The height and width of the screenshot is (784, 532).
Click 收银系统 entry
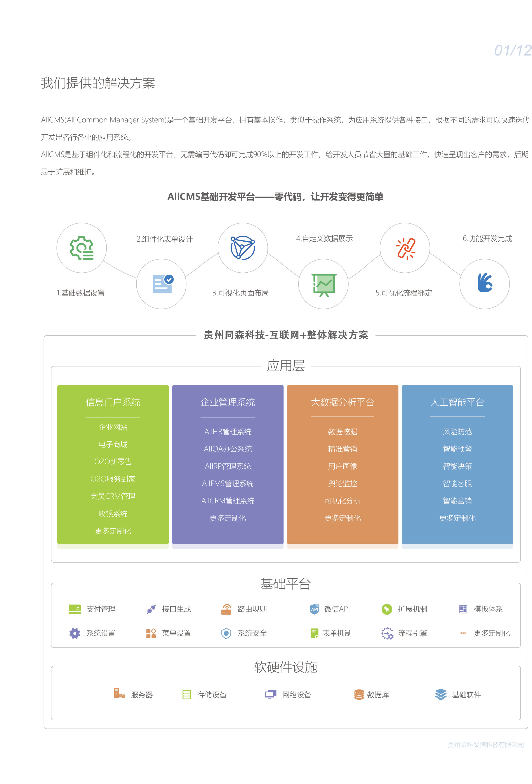click(113, 513)
